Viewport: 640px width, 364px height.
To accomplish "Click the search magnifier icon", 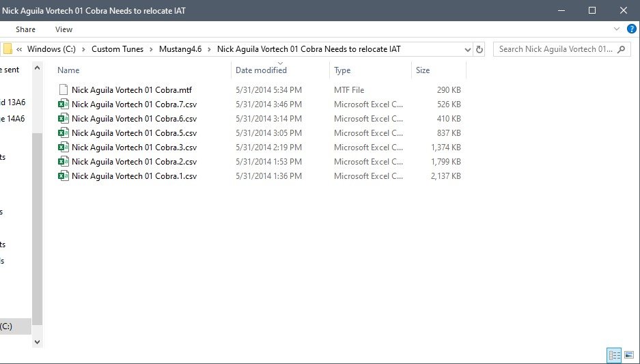I will (621, 49).
